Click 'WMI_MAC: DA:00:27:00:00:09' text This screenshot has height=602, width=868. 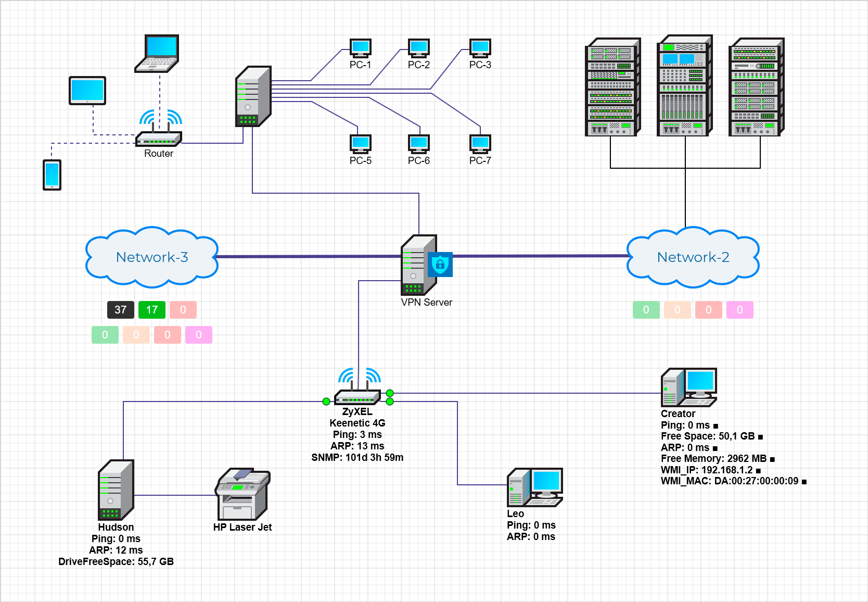730,481
